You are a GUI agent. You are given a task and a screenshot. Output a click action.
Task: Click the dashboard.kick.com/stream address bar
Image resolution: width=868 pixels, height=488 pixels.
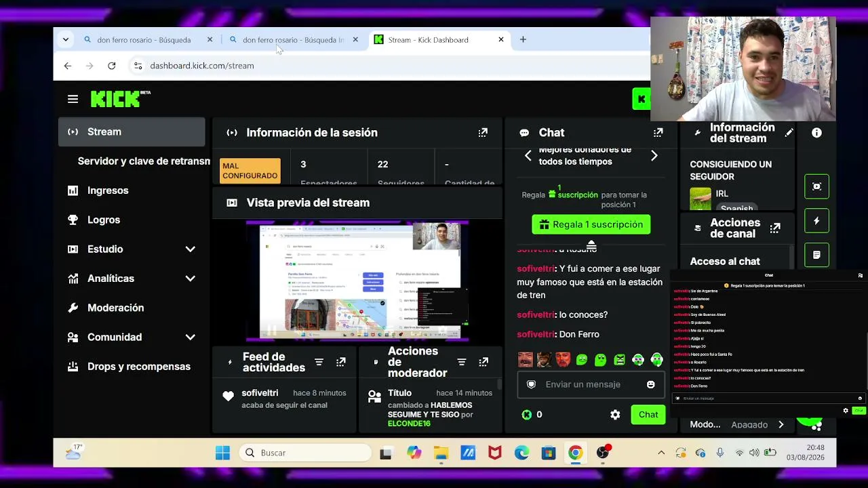coord(202,66)
